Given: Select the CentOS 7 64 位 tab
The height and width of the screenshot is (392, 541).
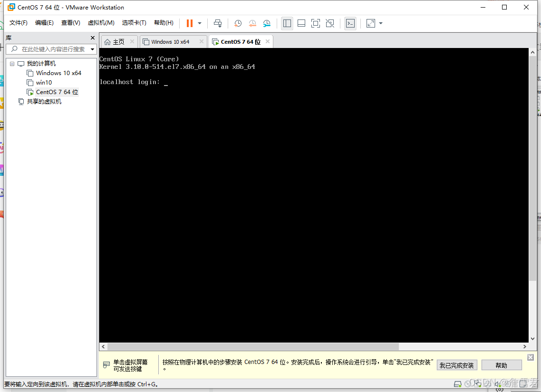Looking at the screenshot, I should 241,42.
